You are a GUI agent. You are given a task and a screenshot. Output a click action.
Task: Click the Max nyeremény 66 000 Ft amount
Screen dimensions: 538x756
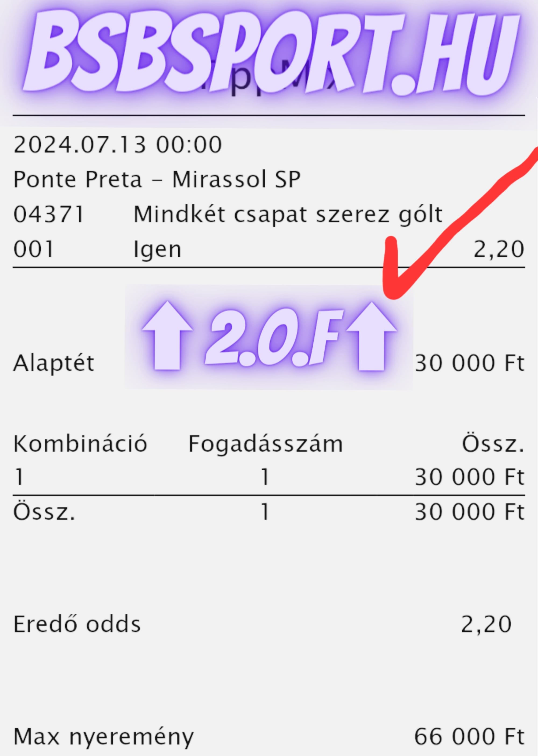469,737
